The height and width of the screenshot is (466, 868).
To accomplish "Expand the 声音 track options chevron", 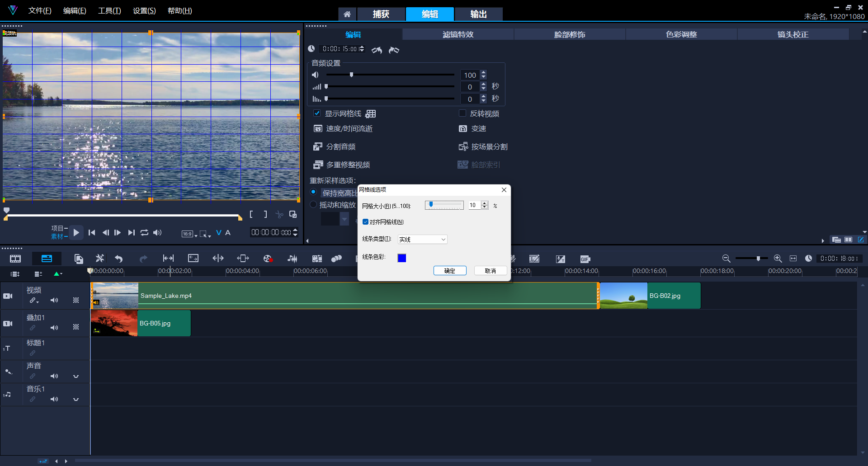I will 76,376.
